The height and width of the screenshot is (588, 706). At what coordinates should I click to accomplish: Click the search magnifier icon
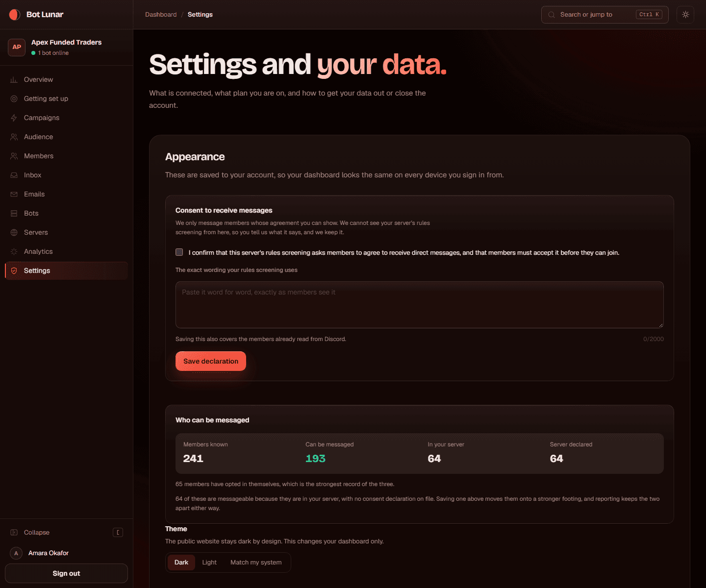(x=552, y=15)
